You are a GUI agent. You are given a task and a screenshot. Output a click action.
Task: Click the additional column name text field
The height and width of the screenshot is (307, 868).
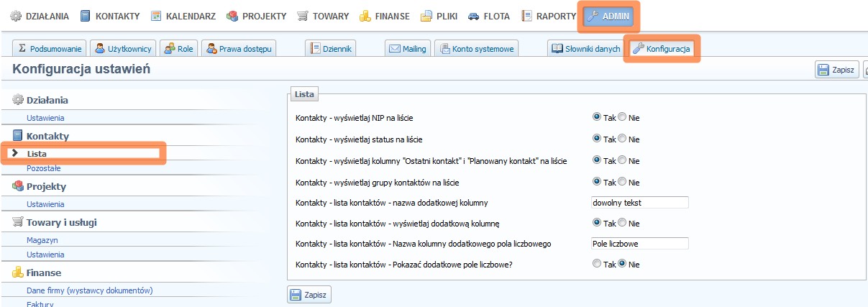(639, 203)
